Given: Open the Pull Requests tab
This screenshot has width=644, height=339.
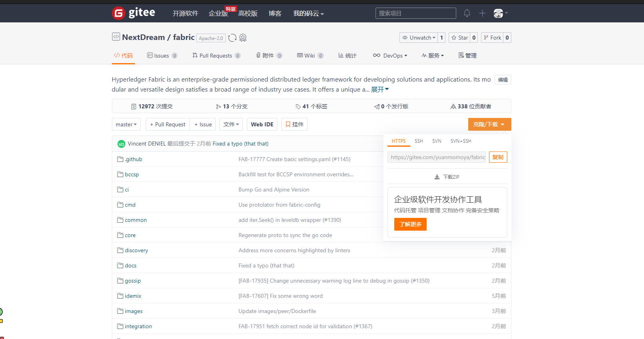Looking at the screenshot, I should point(216,56).
